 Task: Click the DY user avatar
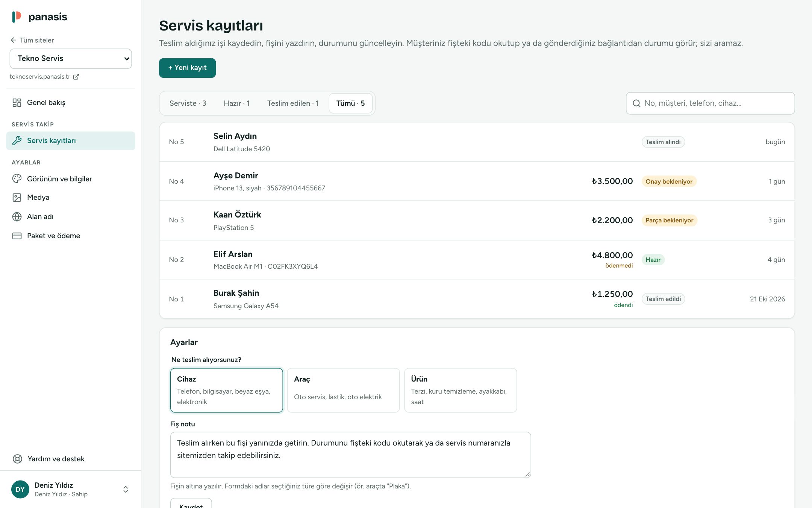click(20, 490)
